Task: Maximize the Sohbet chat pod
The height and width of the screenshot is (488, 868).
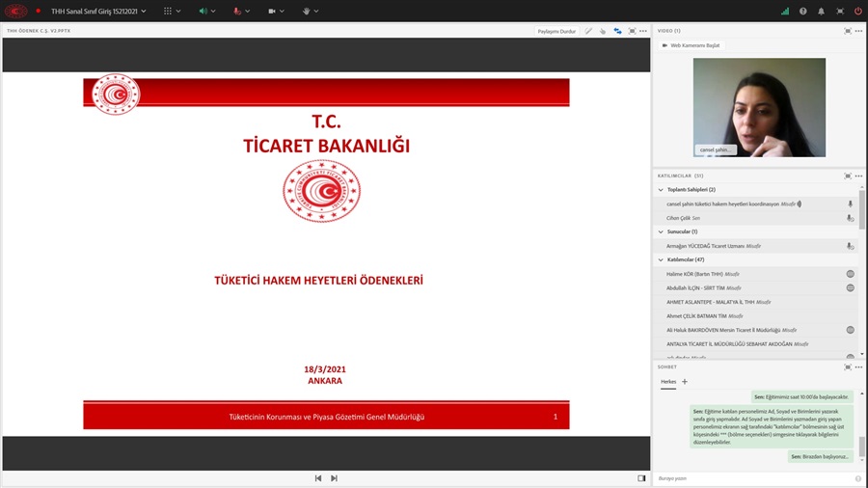Action: 848,366
